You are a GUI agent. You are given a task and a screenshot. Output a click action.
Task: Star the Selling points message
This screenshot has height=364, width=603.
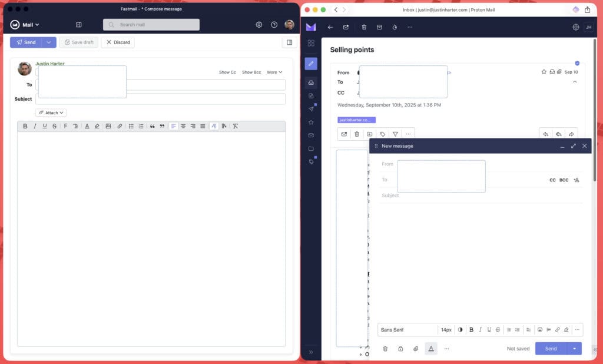click(544, 72)
